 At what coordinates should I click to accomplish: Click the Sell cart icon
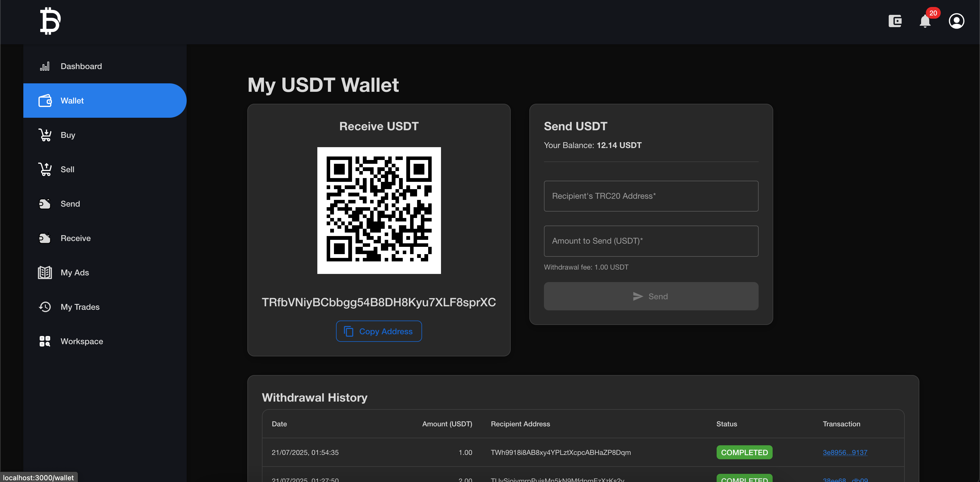click(45, 170)
